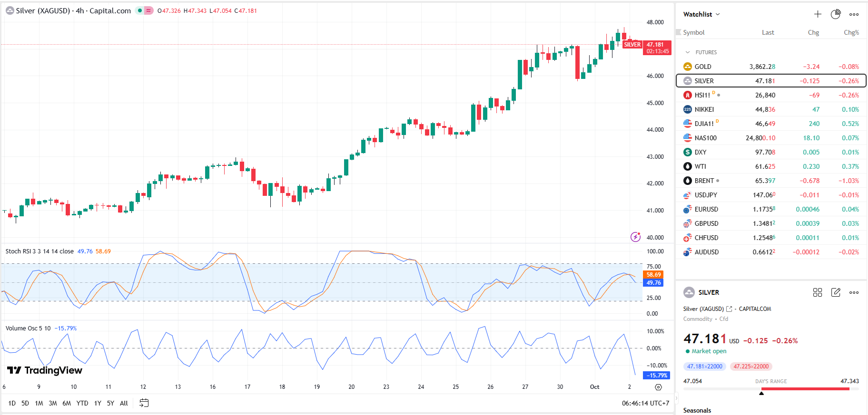The height and width of the screenshot is (415, 868).
Task: Click the four-squares layout icon beside SILVER
Action: [x=818, y=292]
